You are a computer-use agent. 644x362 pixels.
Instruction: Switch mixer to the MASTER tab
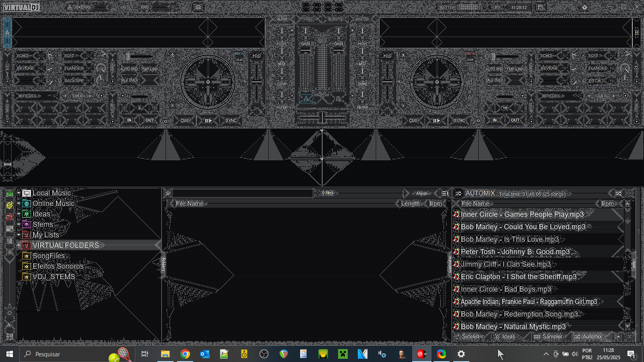pyautogui.click(x=362, y=19)
